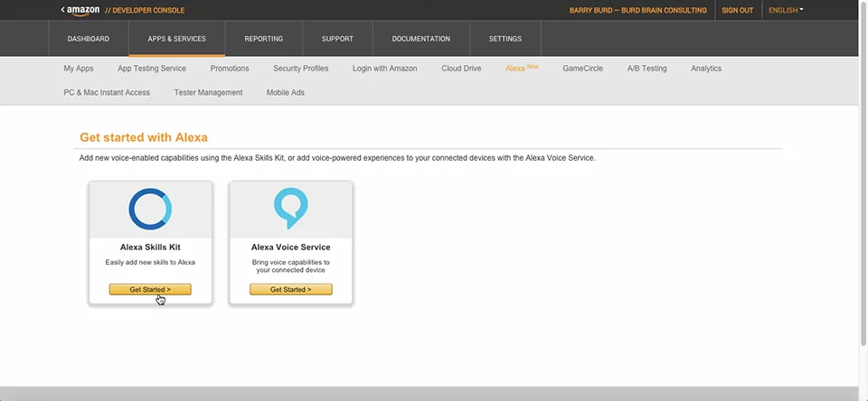Viewport: 868px width, 401px height.
Task: Open the Promotions section
Action: [230, 69]
